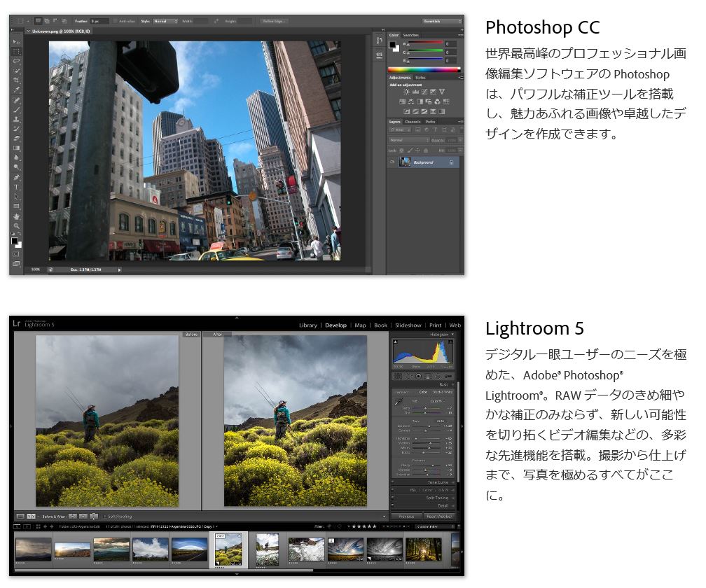Select the Eraser tool
Viewport: 706px width, 588px height.
(x=16, y=138)
